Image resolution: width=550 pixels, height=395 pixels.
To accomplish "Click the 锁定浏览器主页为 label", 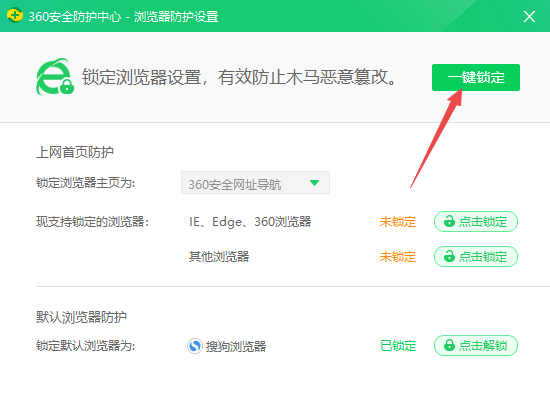I will pyautogui.click(x=86, y=183).
